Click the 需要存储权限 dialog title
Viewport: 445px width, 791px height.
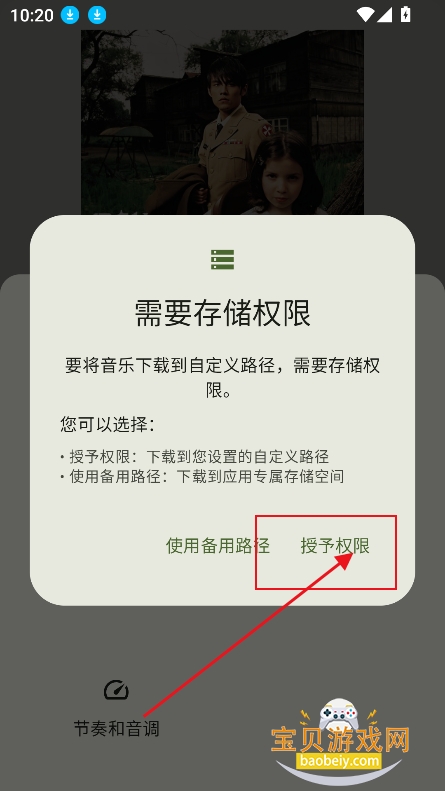click(222, 313)
